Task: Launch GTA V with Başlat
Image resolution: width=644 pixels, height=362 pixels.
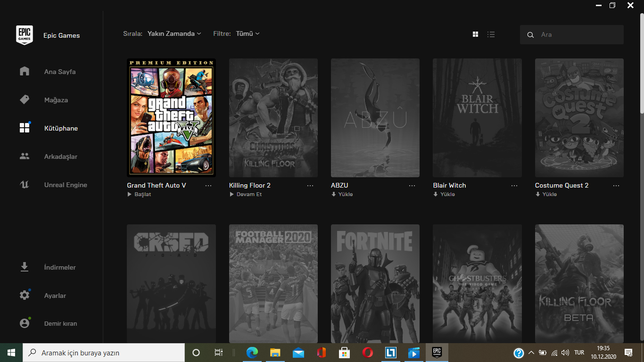Action: pyautogui.click(x=139, y=194)
